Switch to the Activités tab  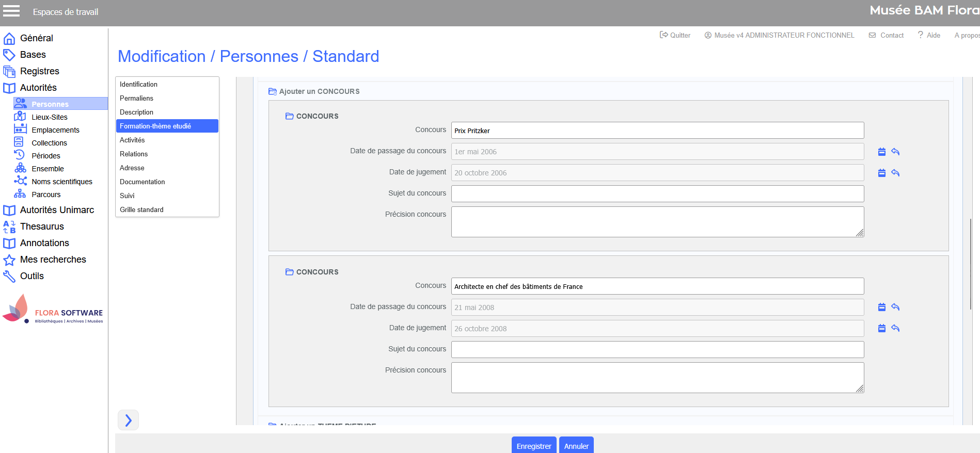click(x=132, y=140)
